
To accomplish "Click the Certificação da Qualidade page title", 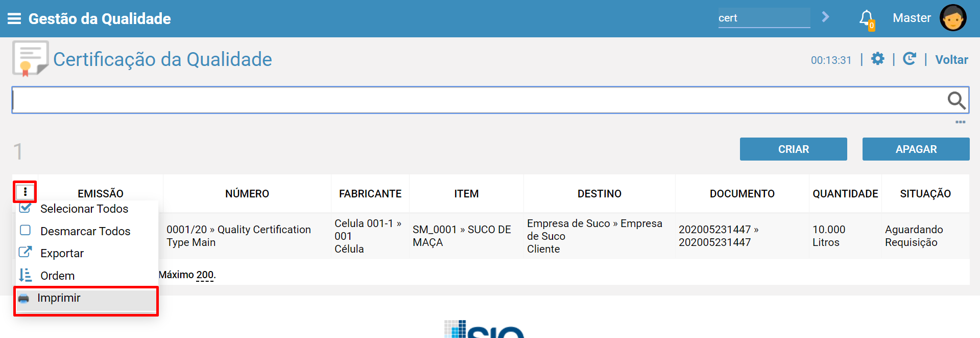I will [x=162, y=59].
